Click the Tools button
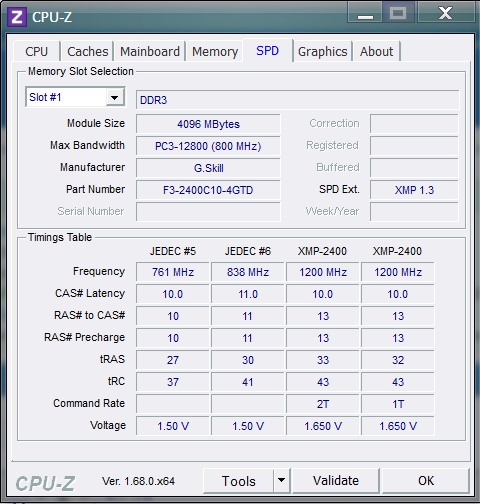Image resolution: width=480 pixels, height=504 pixels. 239,481
